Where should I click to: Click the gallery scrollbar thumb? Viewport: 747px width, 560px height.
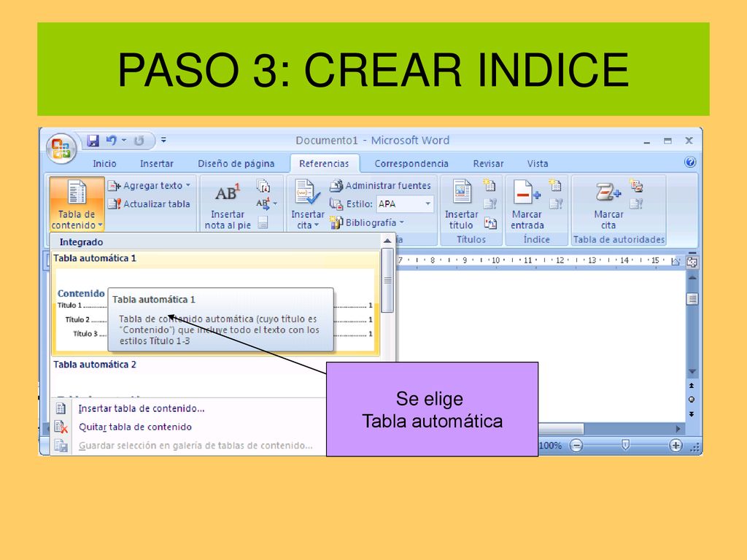pos(388,281)
